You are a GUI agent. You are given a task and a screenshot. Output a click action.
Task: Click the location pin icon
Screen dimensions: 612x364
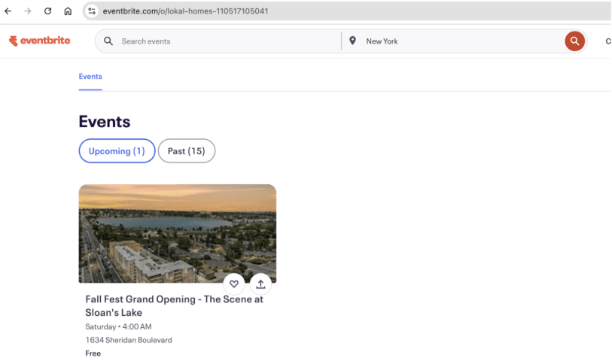pos(352,41)
